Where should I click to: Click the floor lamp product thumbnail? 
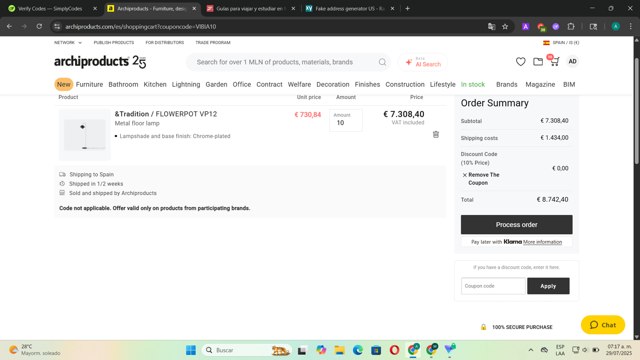(x=84, y=135)
